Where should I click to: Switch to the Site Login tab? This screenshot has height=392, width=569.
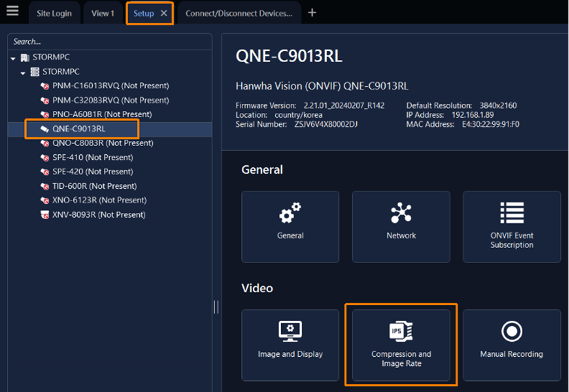coord(54,13)
